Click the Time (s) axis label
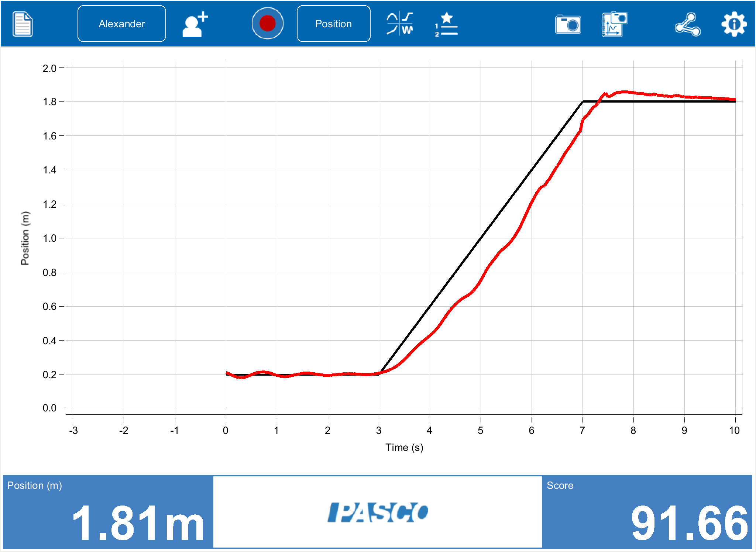 point(404,447)
